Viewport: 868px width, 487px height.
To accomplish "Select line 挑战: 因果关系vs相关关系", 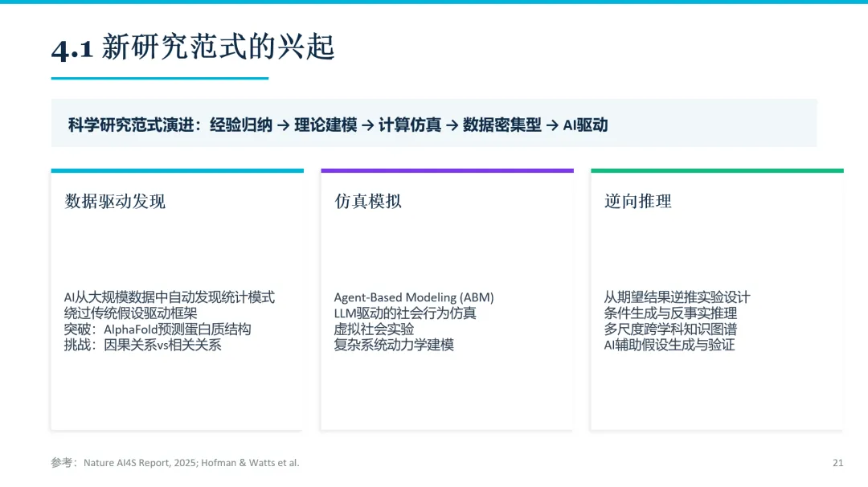I will [143, 346].
